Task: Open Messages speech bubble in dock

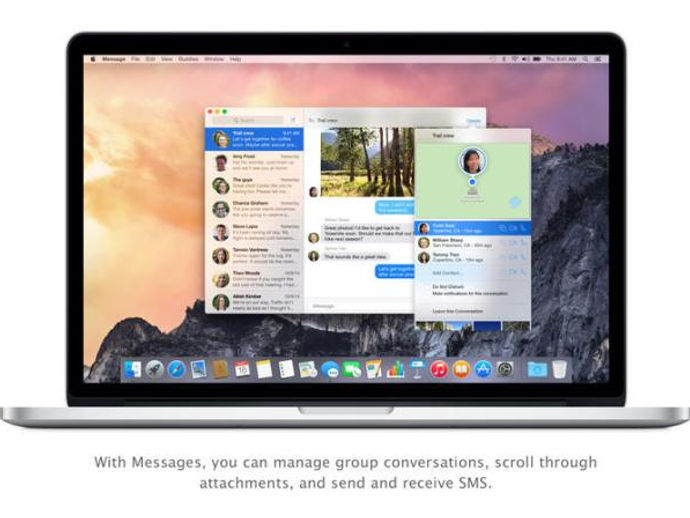Action: (330, 369)
